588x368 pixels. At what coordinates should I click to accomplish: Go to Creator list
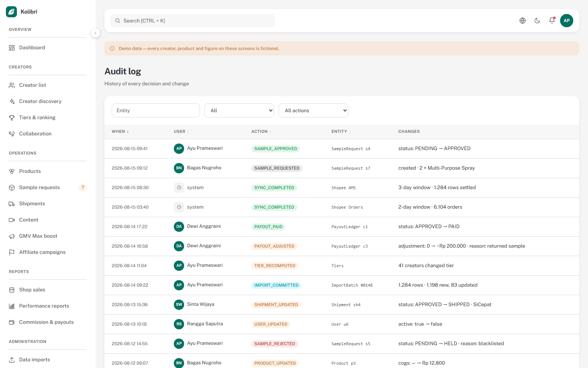pos(48,85)
